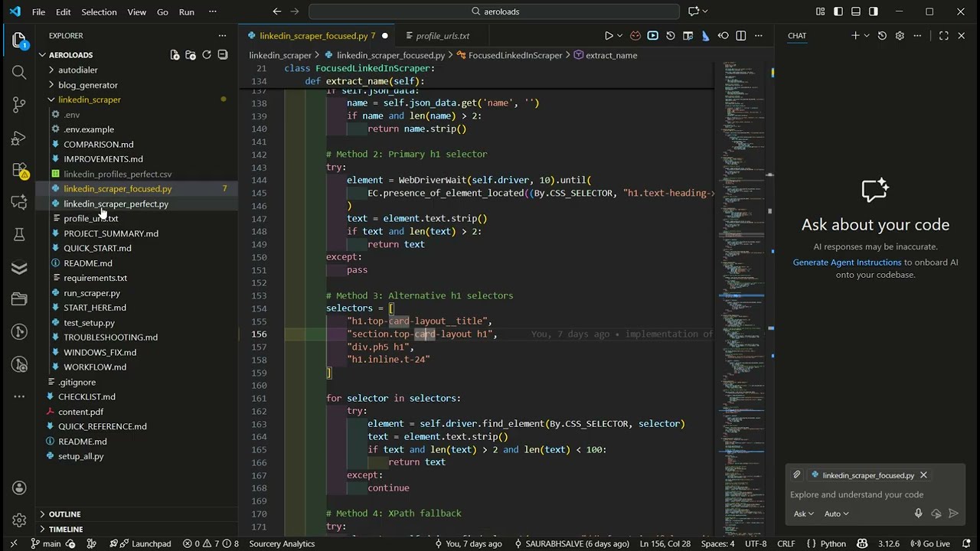
Task: Open the Extensions view
Action: (19, 171)
